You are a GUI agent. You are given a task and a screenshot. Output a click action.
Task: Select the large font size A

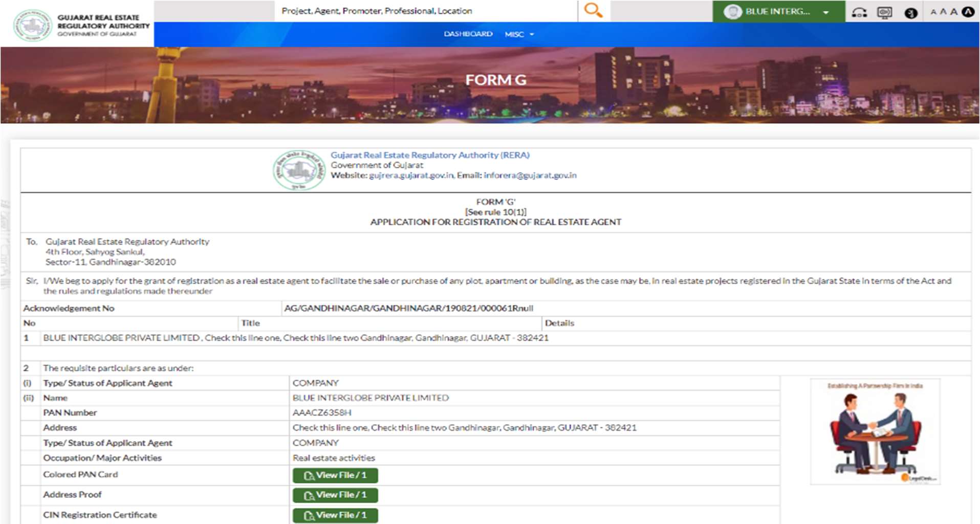coord(954,11)
